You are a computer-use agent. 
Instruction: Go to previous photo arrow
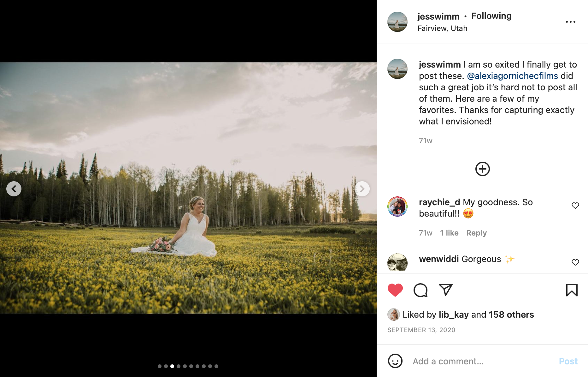click(14, 189)
